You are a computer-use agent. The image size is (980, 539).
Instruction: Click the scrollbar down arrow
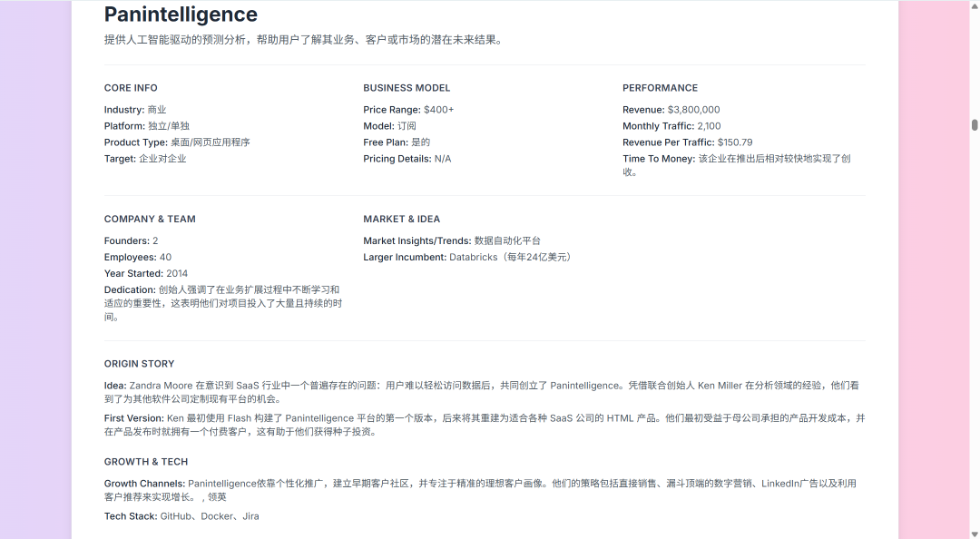975,534
